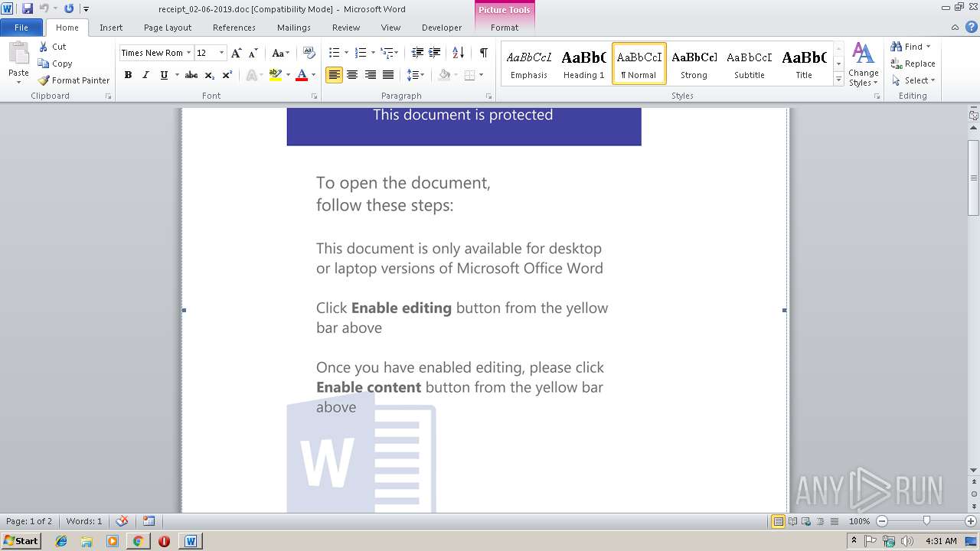Viewport: 980px width, 551px height.
Task: Click the Align Text Right icon
Action: [371, 75]
